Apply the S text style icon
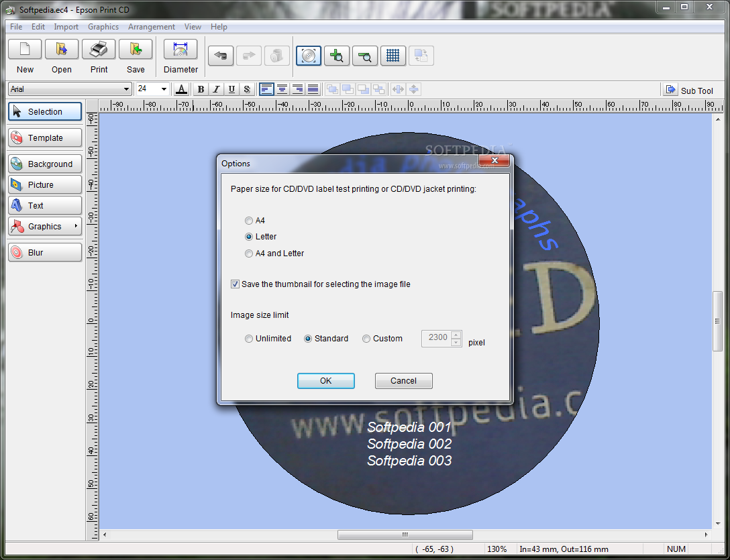The width and height of the screenshot is (730, 560). click(x=247, y=89)
